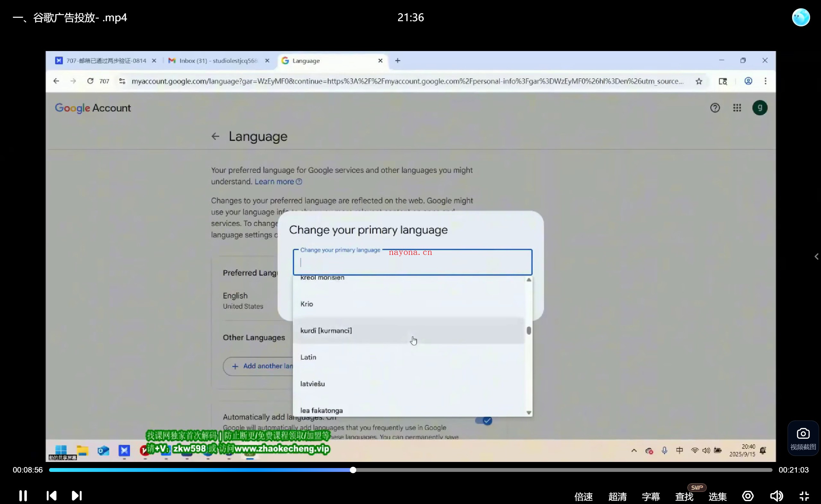Open the player side panel chevron
The width and height of the screenshot is (821, 504).
pos(816,256)
